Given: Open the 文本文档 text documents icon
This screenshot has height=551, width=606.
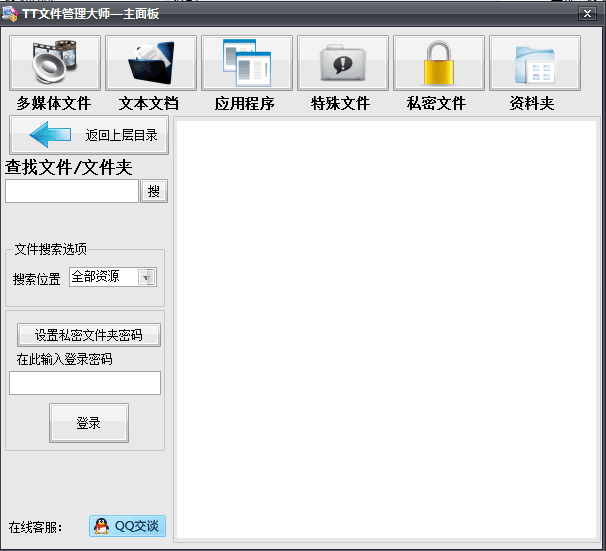Looking at the screenshot, I should pos(151,64).
